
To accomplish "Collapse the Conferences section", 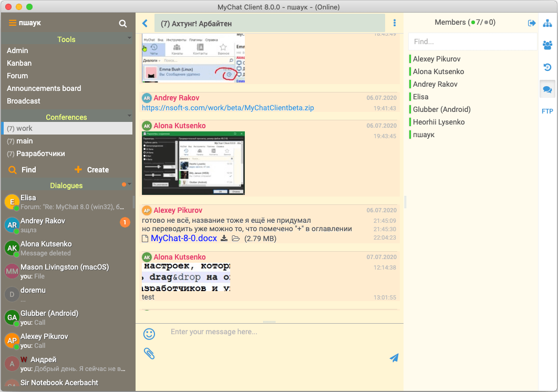I will tap(130, 116).
